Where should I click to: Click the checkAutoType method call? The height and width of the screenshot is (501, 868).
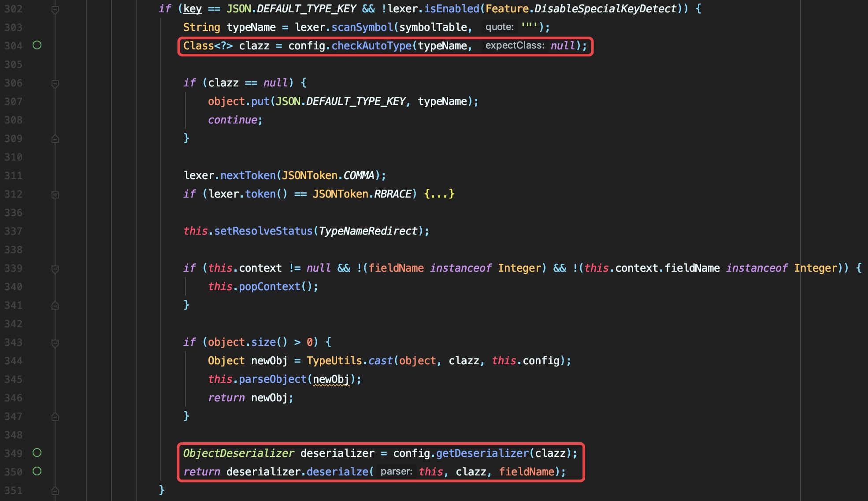coord(371,46)
